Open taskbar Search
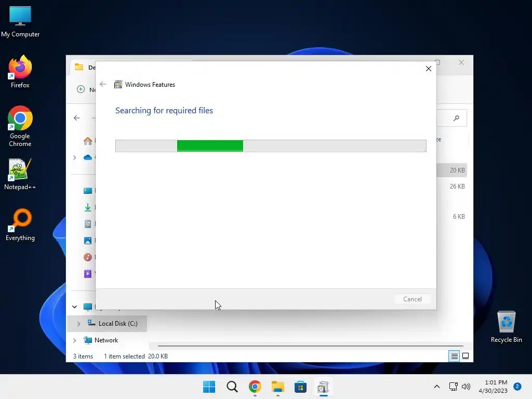532x399 pixels. [232, 387]
